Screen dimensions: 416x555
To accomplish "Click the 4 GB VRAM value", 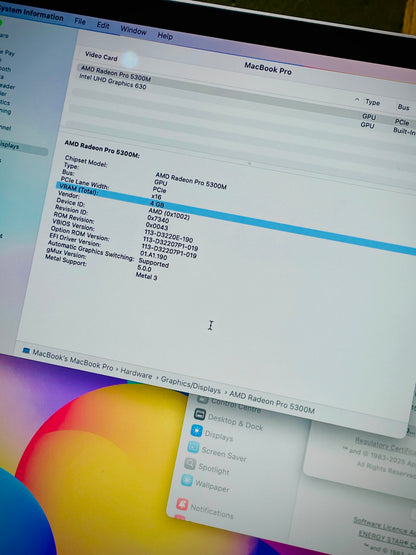I will click(x=157, y=204).
